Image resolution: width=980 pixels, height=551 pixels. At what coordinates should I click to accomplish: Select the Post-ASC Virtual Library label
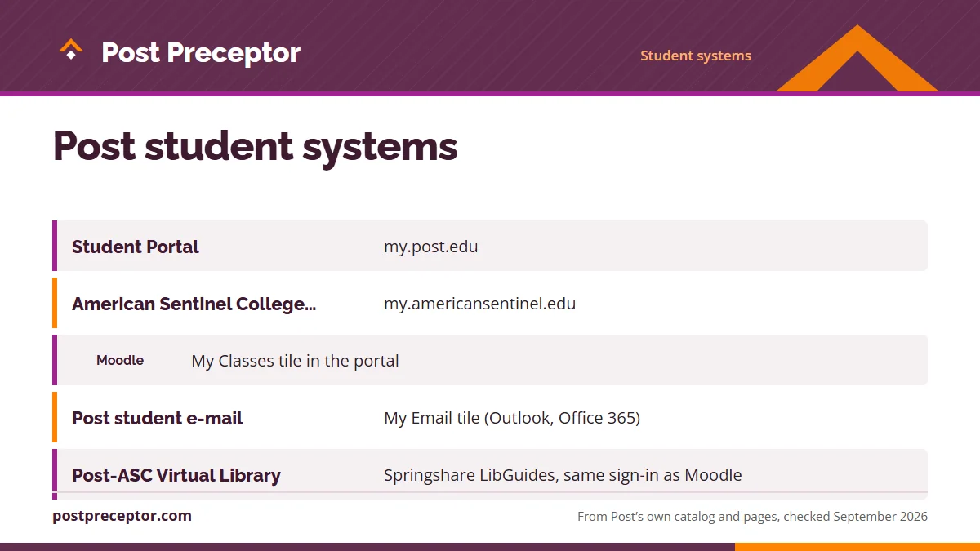176,475
